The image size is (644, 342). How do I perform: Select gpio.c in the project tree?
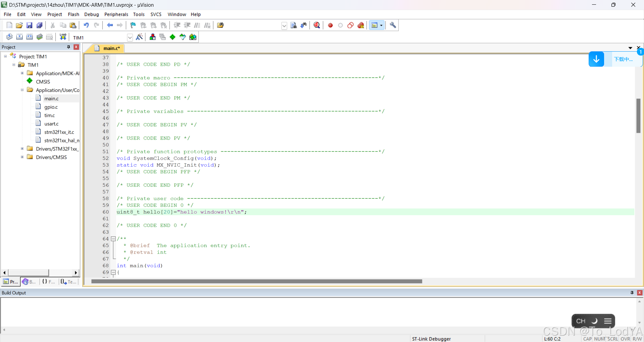tap(51, 107)
